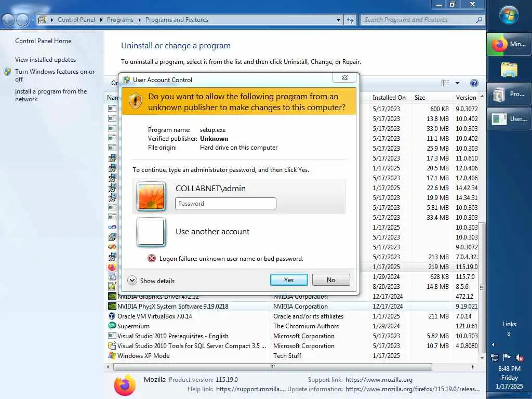This screenshot has height=399, width=532.
Task: Open Install a program from the network
Action: pyautogui.click(x=51, y=96)
